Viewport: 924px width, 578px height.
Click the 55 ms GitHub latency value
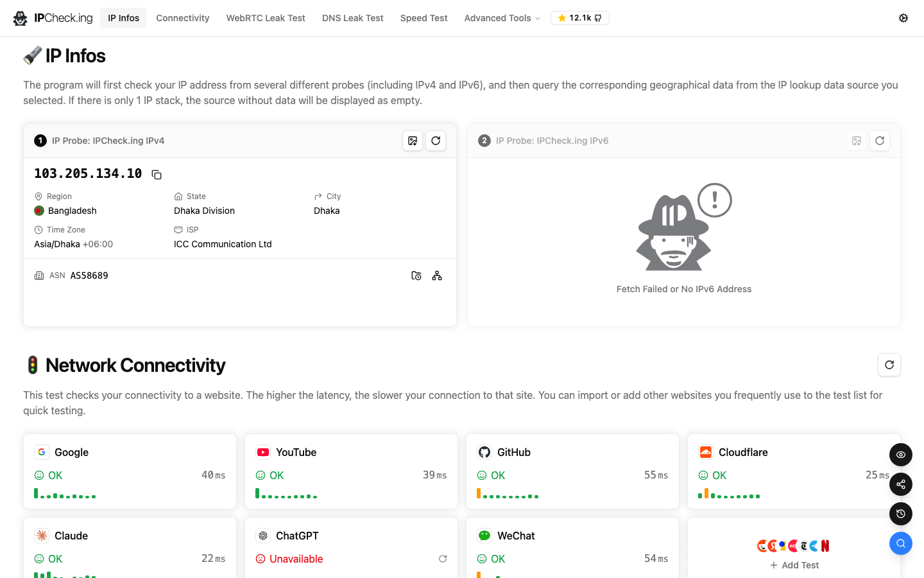pos(656,475)
